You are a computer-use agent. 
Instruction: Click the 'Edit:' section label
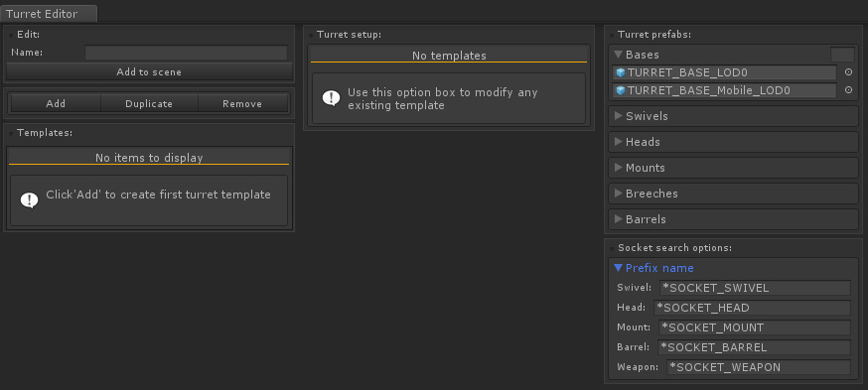(x=28, y=35)
